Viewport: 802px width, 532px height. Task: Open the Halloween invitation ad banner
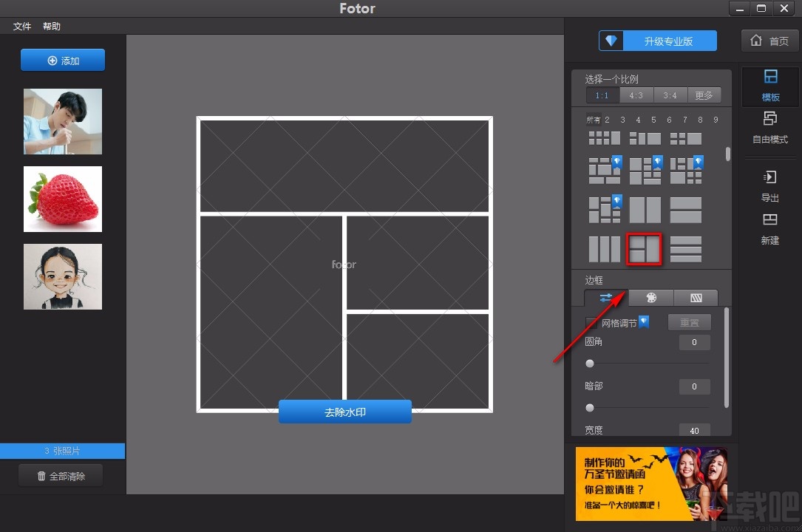tap(651, 483)
